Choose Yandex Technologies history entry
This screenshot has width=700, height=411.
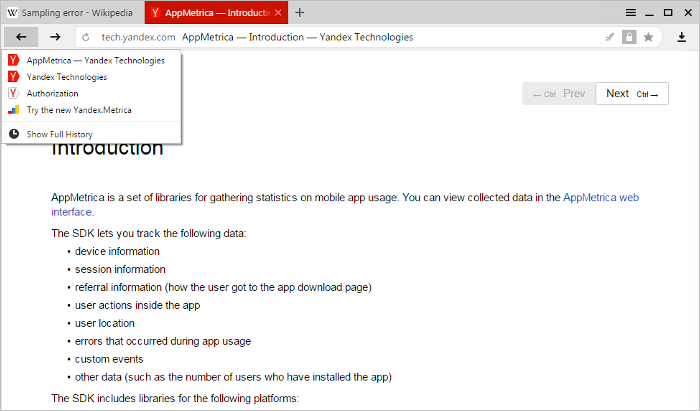coord(92,77)
